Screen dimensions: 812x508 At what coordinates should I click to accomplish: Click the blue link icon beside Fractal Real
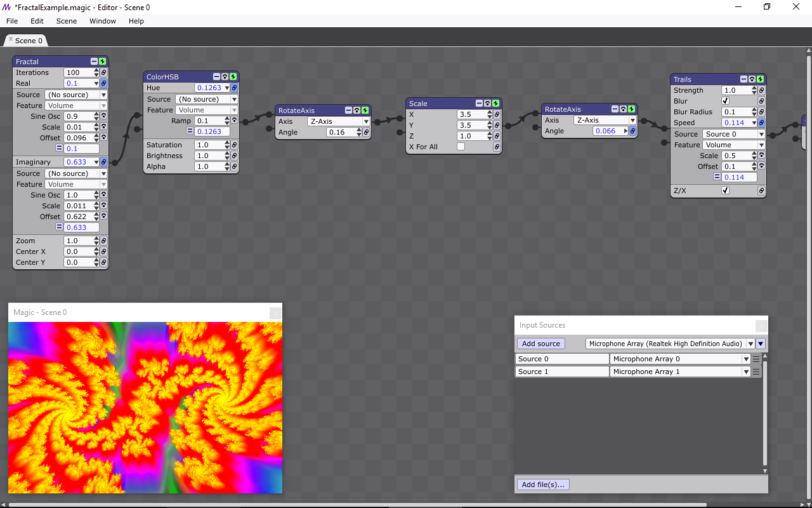click(x=104, y=83)
